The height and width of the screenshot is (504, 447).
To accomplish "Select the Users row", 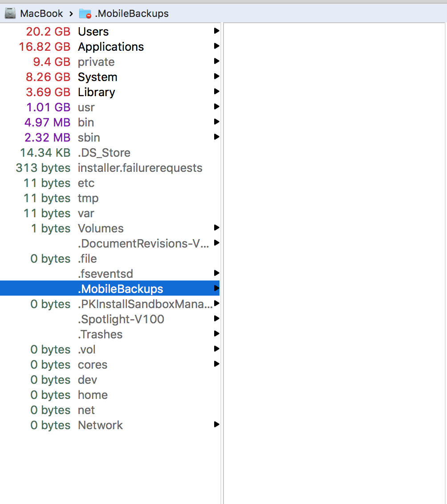I will pos(110,32).
